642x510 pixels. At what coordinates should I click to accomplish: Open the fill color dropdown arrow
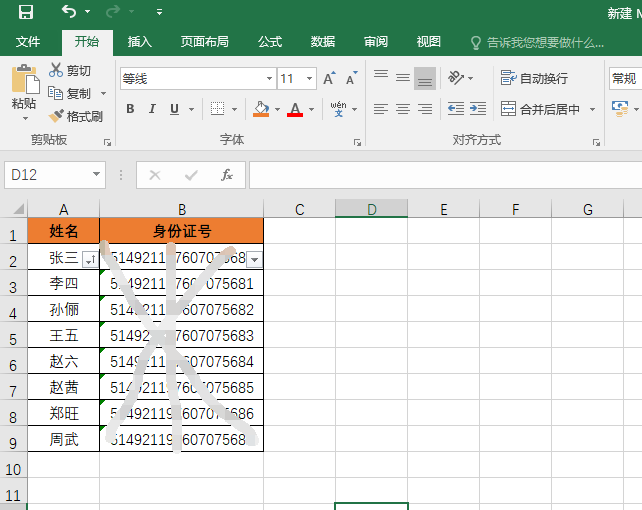coord(277,109)
